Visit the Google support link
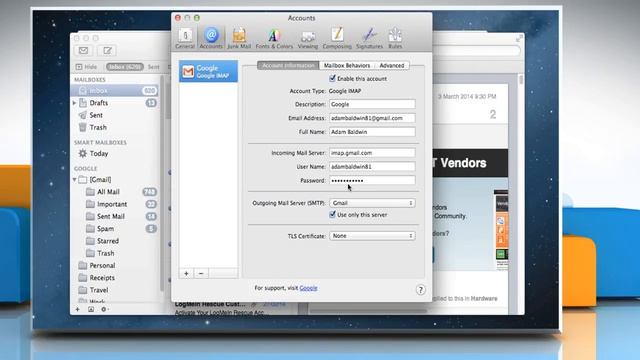The width and height of the screenshot is (640, 360). click(x=308, y=288)
